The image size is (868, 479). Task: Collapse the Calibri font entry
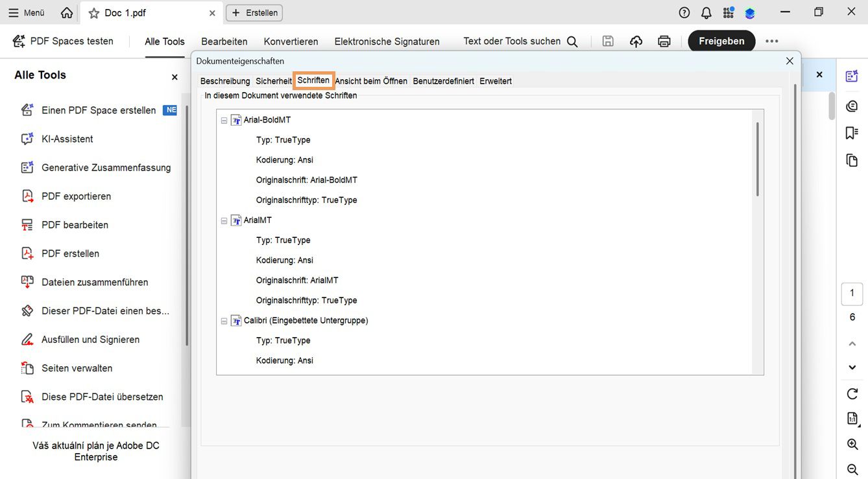pyautogui.click(x=224, y=321)
